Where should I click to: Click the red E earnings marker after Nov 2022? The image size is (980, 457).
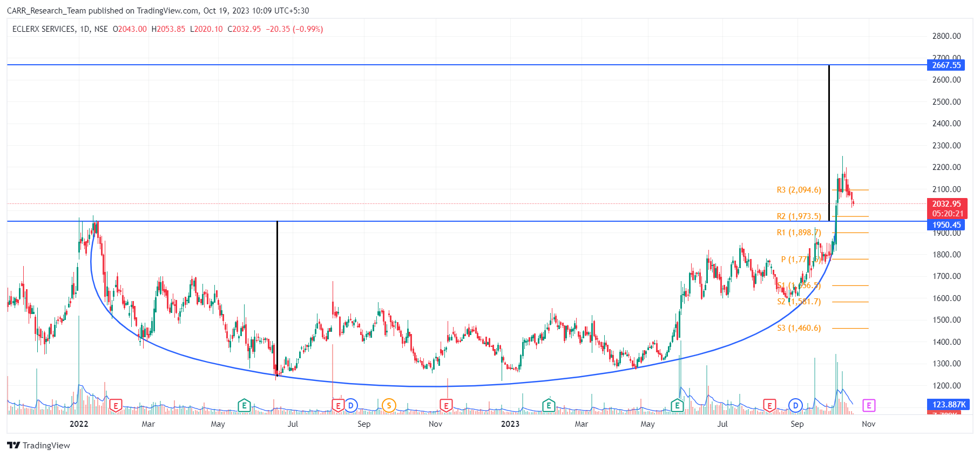pyautogui.click(x=446, y=405)
